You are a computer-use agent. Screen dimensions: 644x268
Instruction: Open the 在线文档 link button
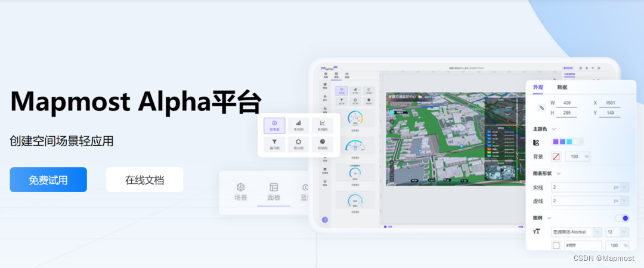[x=144, y=180]
